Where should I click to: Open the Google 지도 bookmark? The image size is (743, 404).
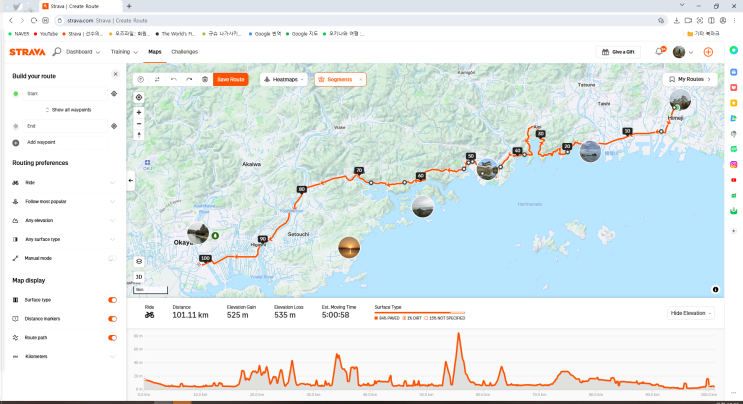[302, 34]
